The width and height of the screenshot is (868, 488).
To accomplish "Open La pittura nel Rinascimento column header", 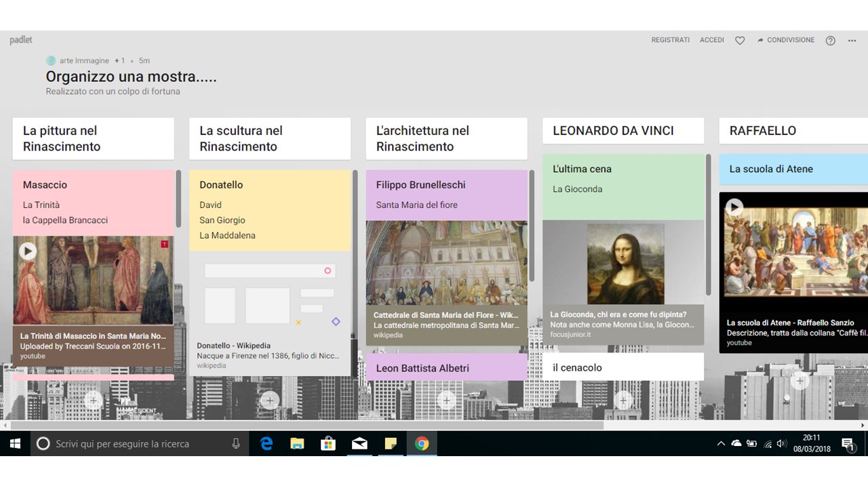I will click(93, 139).
